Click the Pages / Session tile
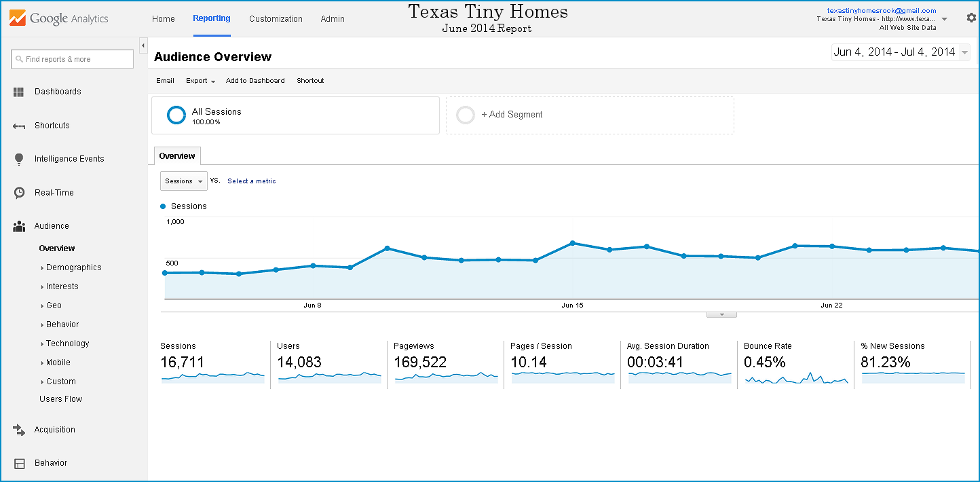 [563, 364]
